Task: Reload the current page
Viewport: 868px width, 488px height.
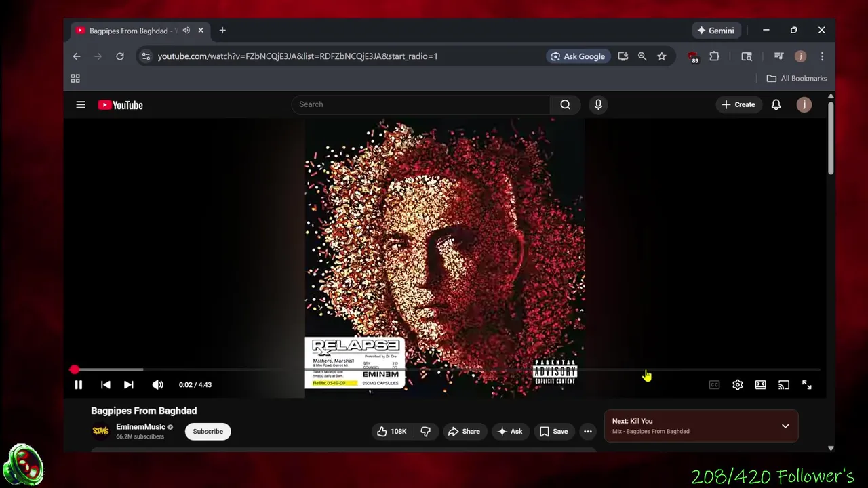Action: point(120,56)
